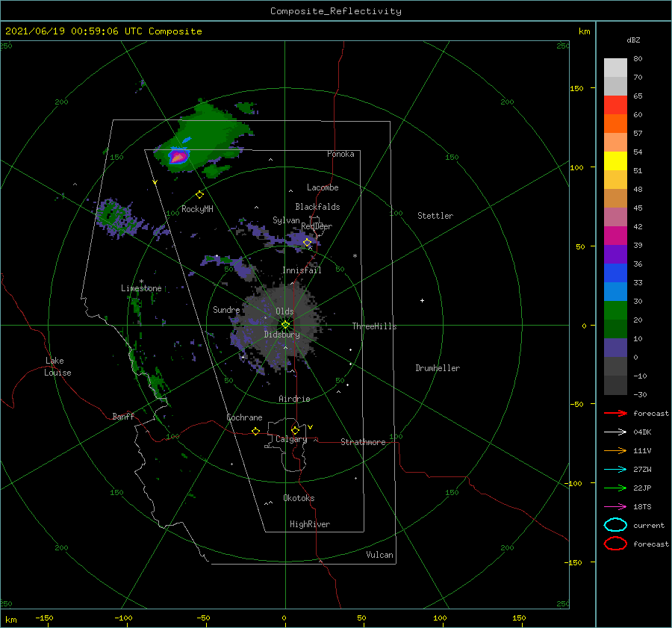Click the cyan current ellipse legend icon
This screenshot has width=672, height=628.
pos(615,525)
